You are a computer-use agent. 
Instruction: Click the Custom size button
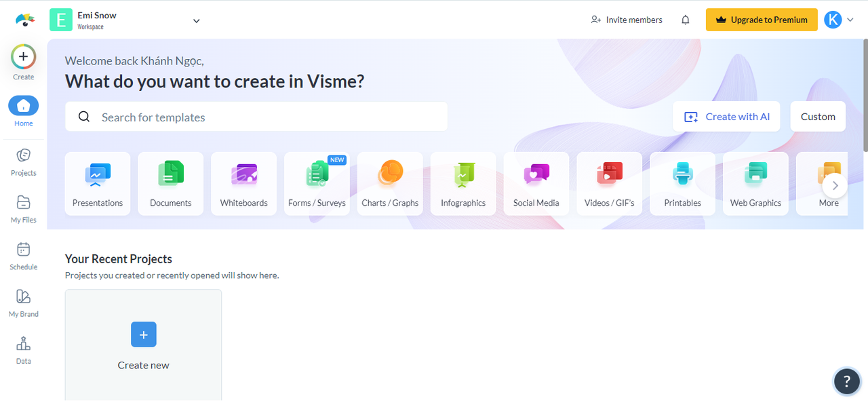point(818,117)
